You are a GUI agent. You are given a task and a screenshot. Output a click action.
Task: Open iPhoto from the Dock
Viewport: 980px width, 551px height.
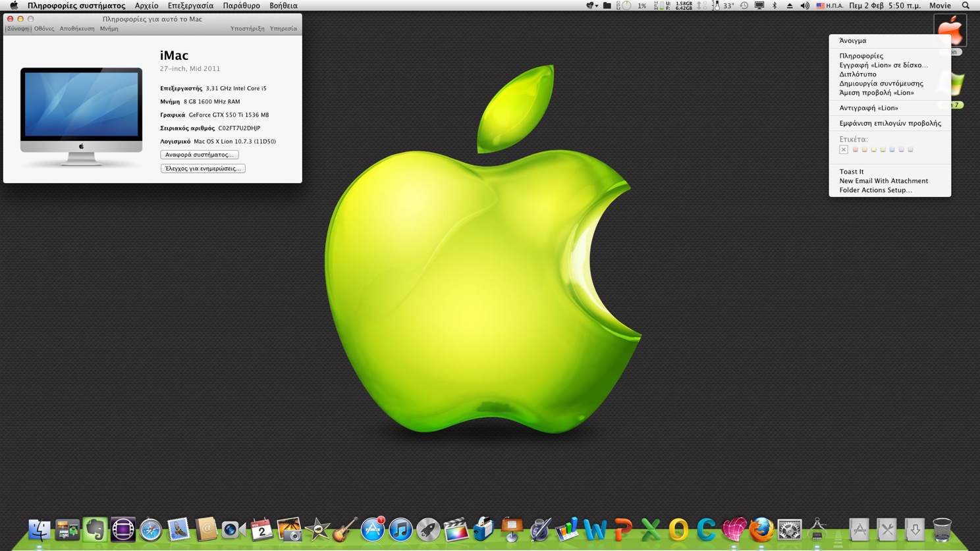click(x=289, y=530)
